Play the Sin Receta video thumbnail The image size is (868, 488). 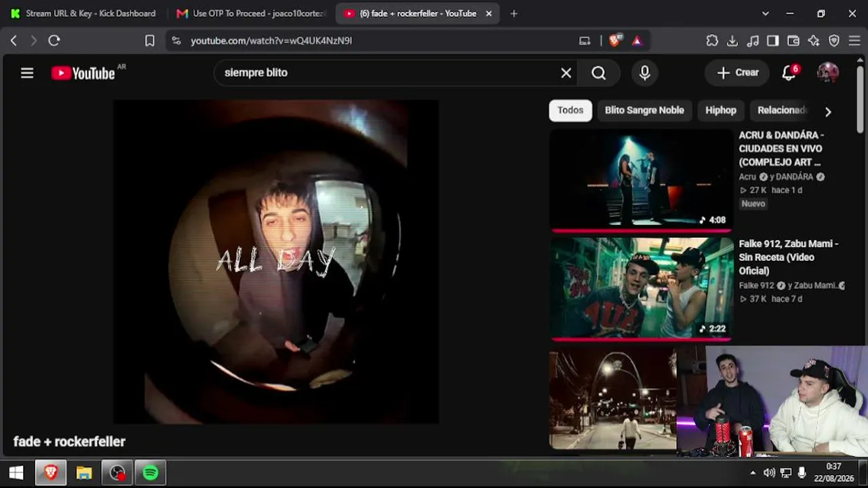[x=642, y=288]
